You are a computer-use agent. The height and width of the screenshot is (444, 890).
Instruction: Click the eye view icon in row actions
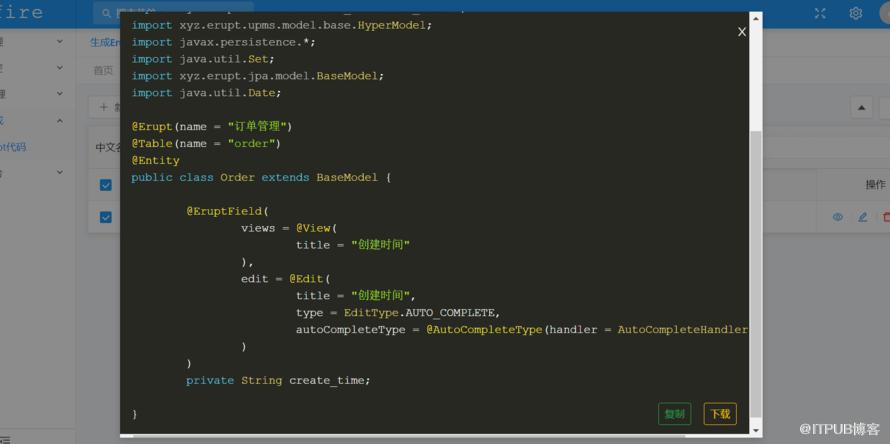pos(837,217)
